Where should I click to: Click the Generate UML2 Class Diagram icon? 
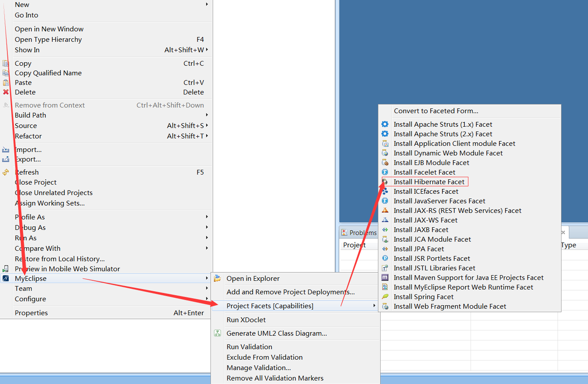(217, 333)
